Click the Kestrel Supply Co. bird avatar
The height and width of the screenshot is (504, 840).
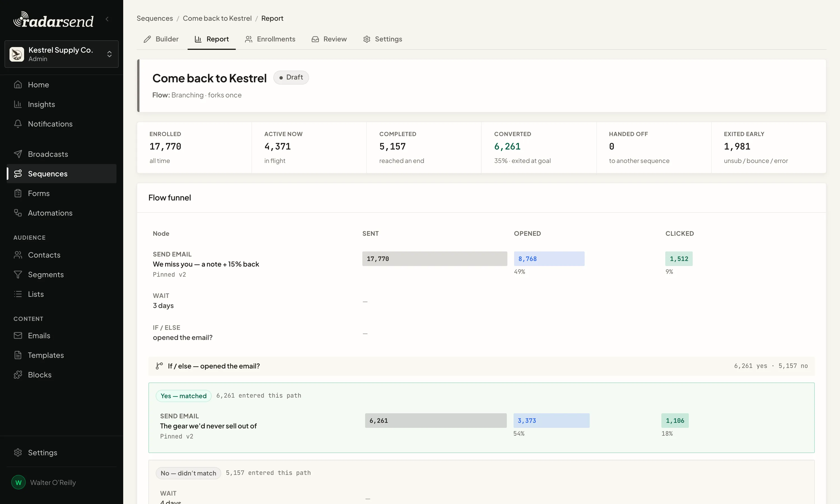pyautogui.click(x=17, y=54)
